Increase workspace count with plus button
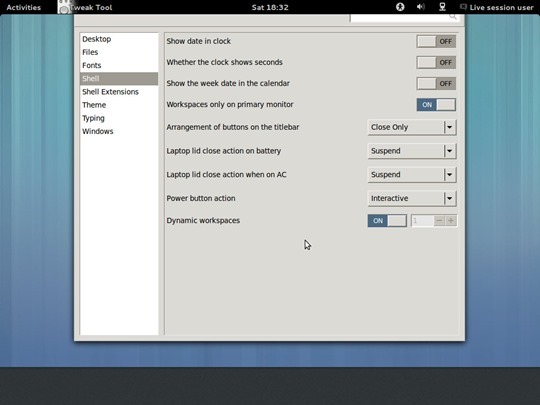Image resolution: width=540 pixels, height=405 pixels. pyautogui.click(x=450, y=221)
